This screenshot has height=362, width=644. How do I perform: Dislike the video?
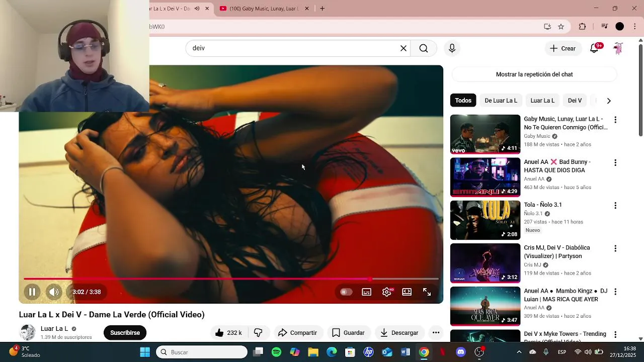[258, 333]
